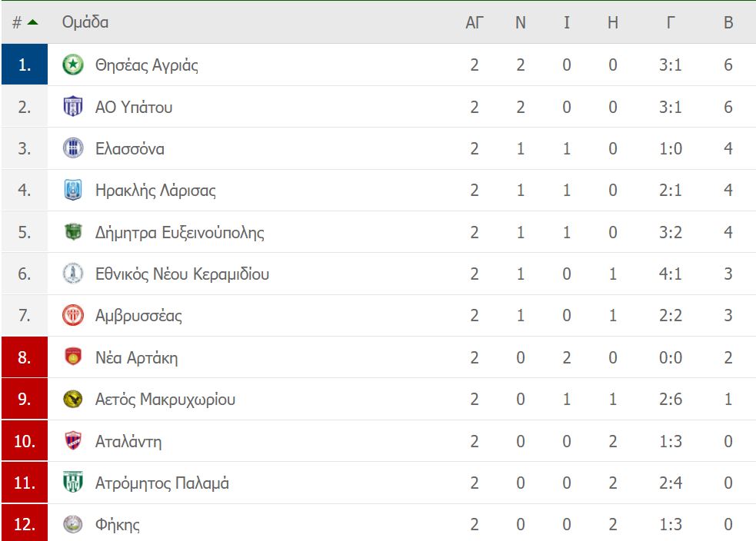Viewport: 756px width, 541px height.
Task: Click the Αμβρυσσέας red crest icon
Action: (73, 315)
